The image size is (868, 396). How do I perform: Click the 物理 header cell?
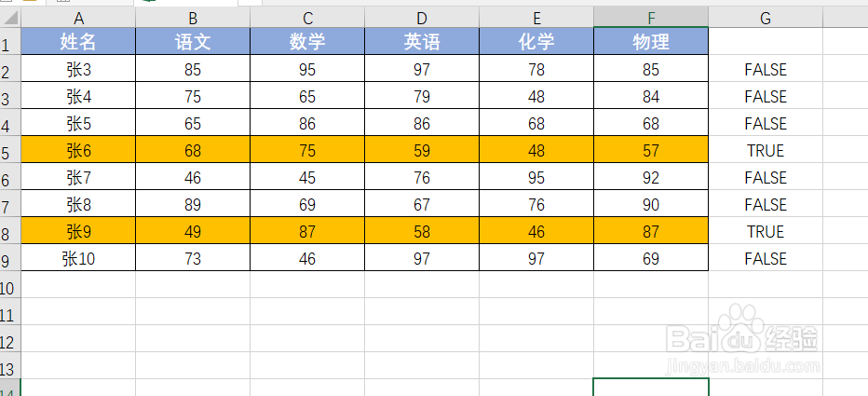(x=651, y=42)
